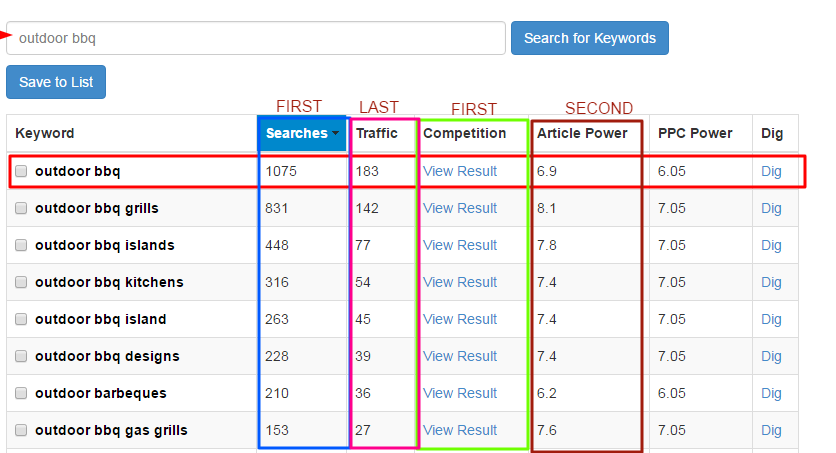Screen dimensions: 836x453
Task: View Result for outdoor bbq designs
Action: click(460, 356)
